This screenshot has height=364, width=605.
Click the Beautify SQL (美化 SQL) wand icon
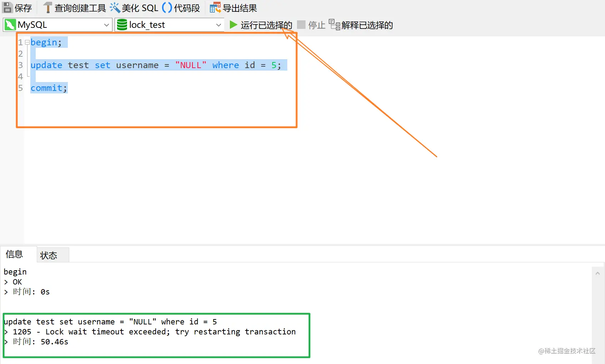(115, 7)
